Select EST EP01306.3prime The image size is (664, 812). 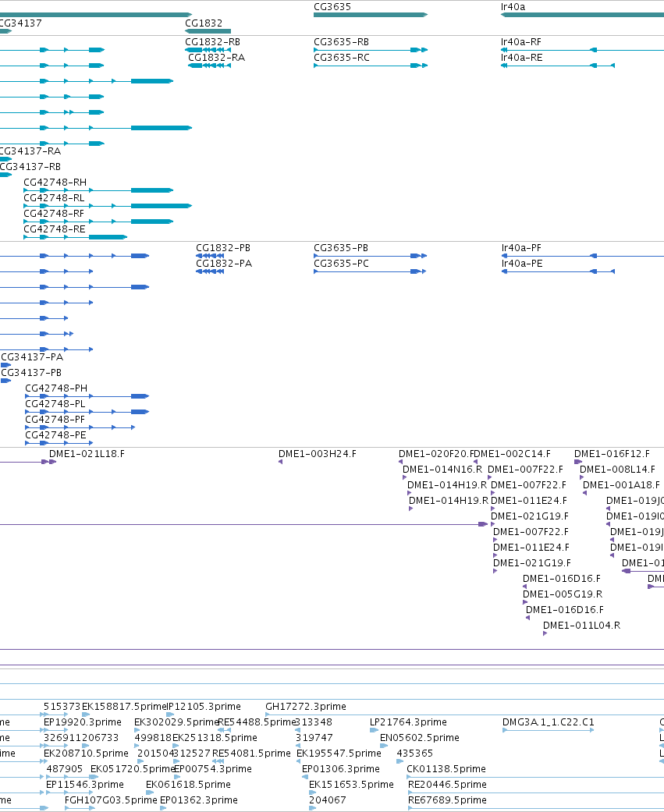341,769
